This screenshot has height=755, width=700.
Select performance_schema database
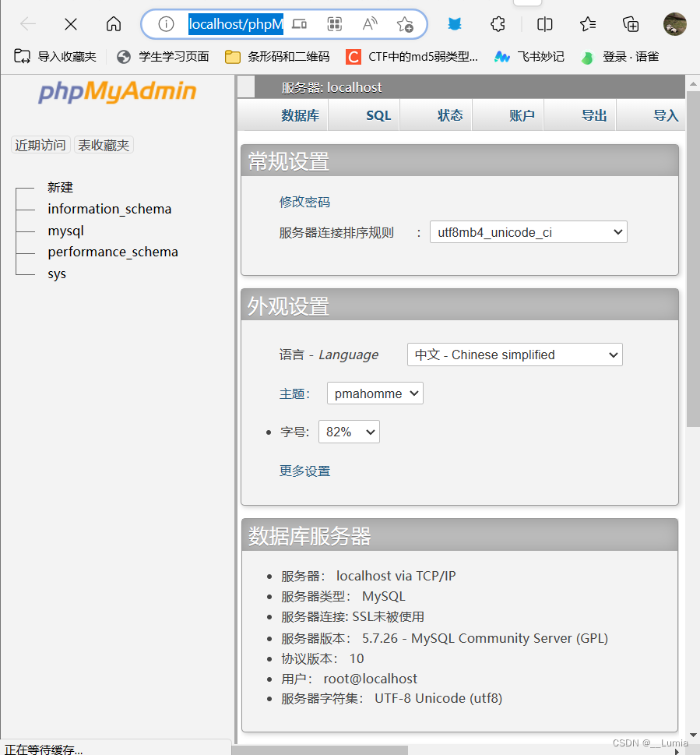click(x=113, y=252)
